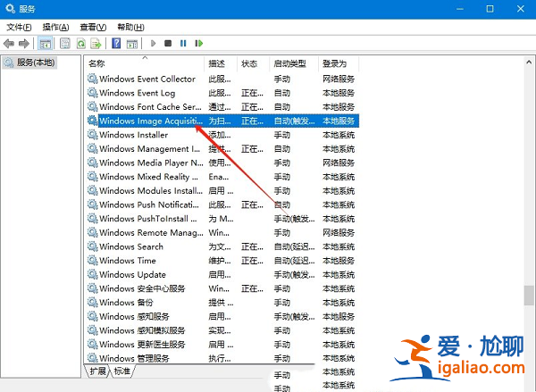Select Windows 感知模拟服务 row
This screenshot has width=536, height=392.
tap(222, 330)
